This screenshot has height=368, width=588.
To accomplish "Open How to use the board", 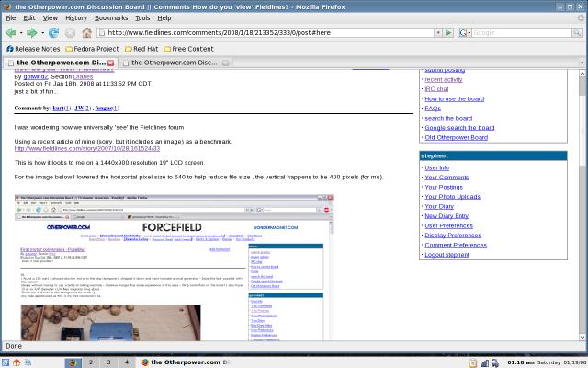I will [455, 98].
